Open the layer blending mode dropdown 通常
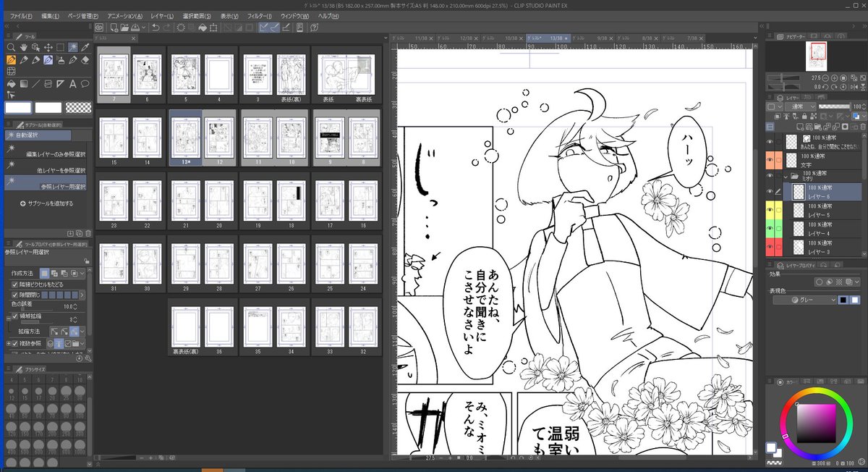 tap(801, 106)
